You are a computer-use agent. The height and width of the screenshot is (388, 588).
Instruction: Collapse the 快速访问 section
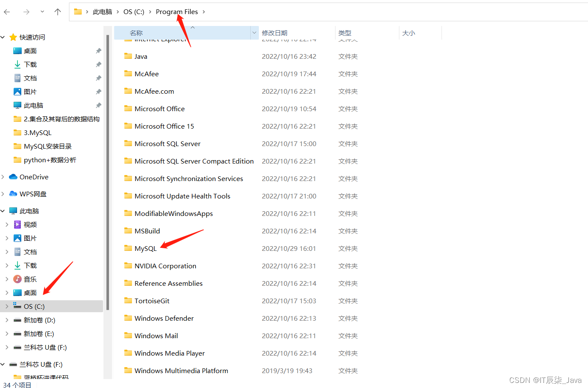(3, 37)
